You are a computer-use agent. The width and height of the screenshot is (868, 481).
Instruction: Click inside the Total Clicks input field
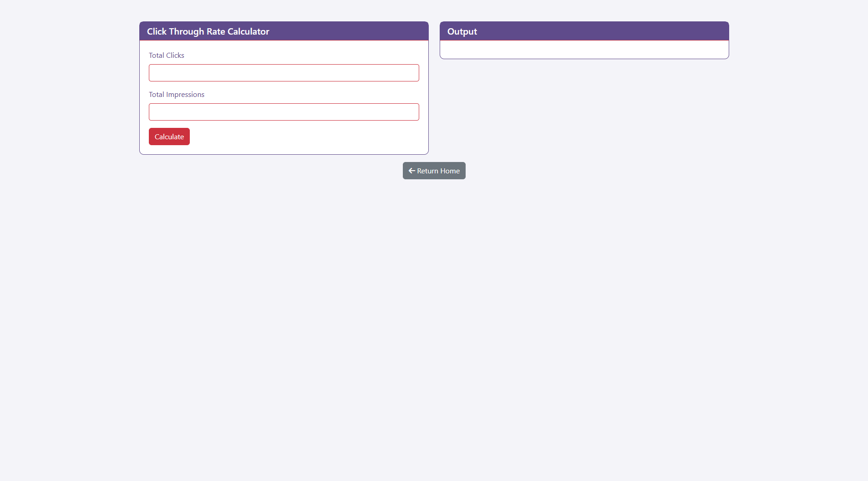(284, 73)
